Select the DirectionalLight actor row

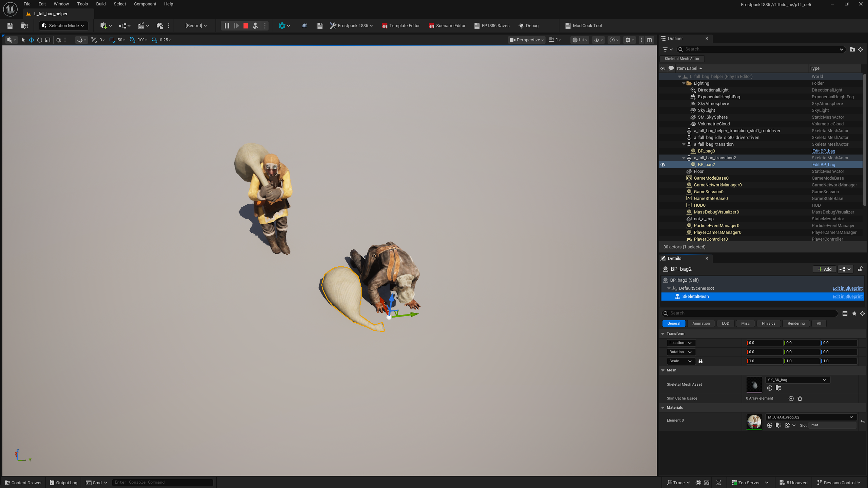pyautogui.click(x=760, y=90)
